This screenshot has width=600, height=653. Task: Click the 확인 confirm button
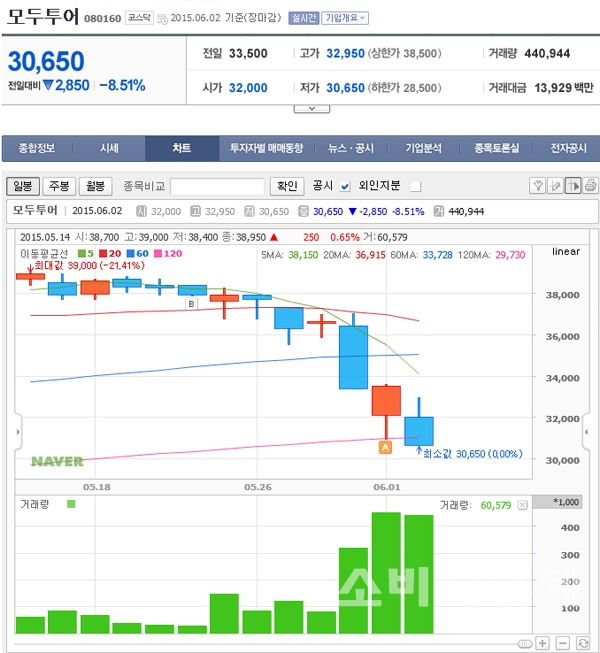(x=287, y=186)
